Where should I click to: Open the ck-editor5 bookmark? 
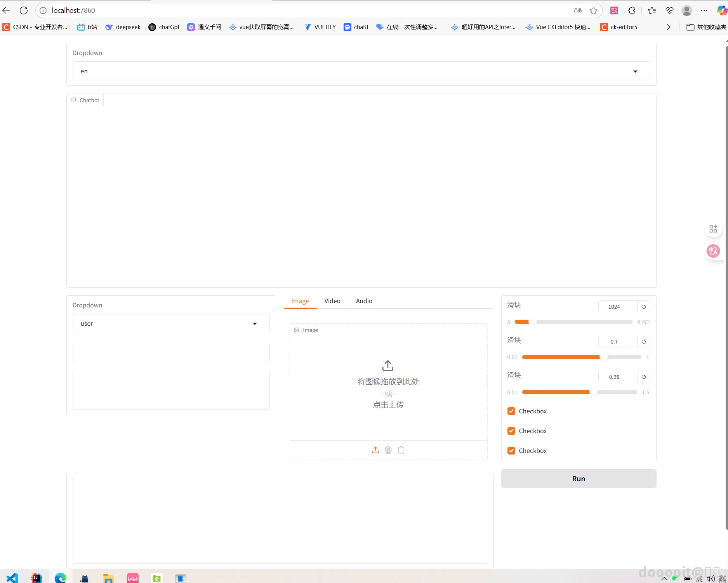(619, 27)
